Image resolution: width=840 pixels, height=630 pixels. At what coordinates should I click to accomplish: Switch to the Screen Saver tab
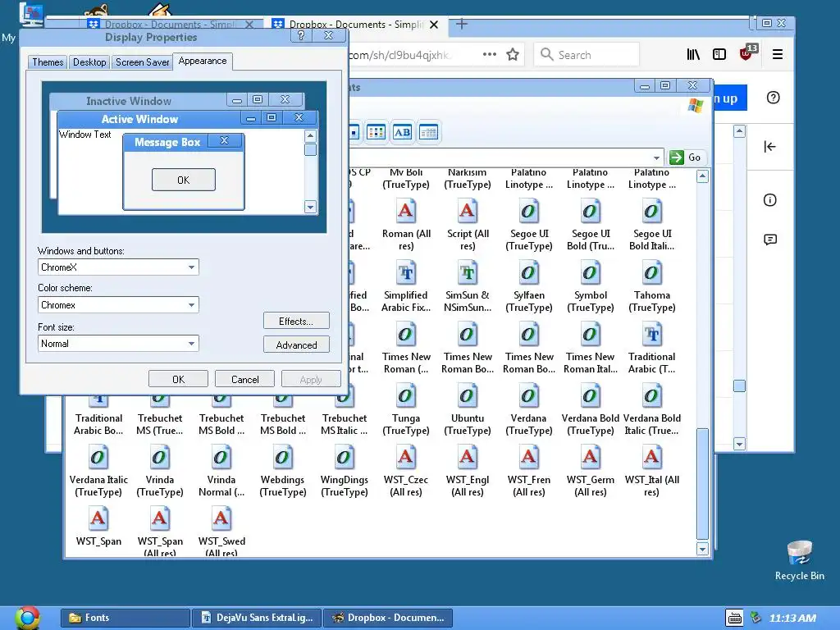point(142,62)
